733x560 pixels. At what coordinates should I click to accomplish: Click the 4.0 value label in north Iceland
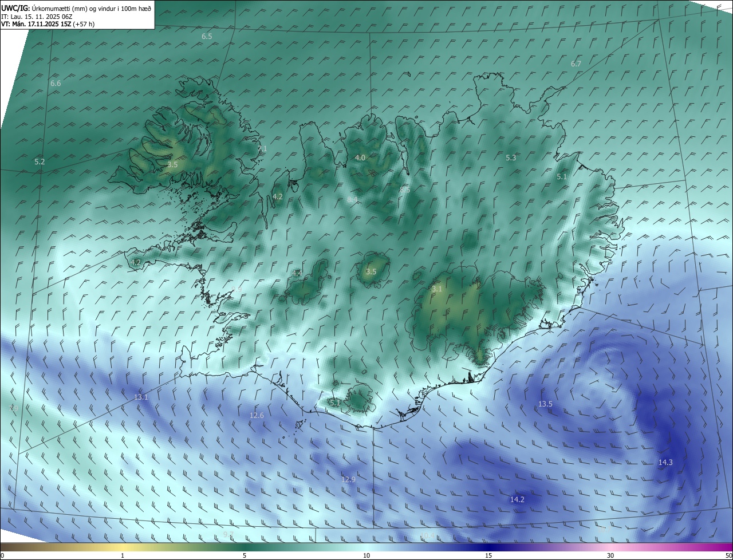(x=360, y=157)
